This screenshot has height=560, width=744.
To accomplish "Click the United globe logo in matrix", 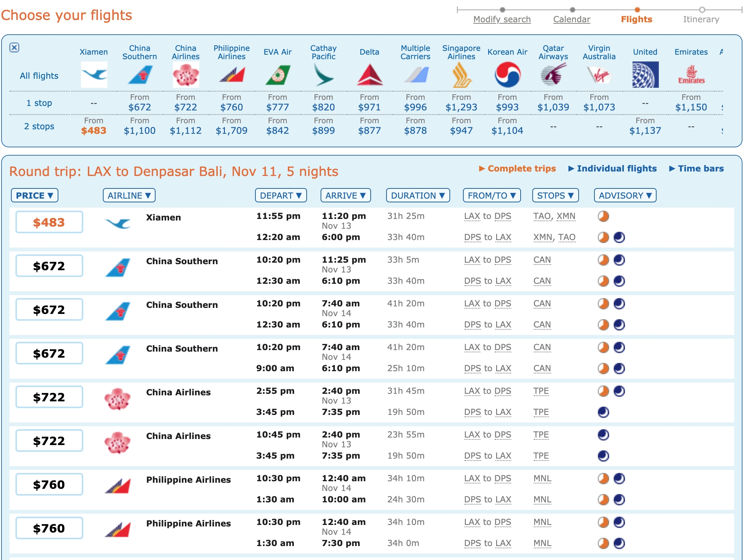I will [645, 75].
